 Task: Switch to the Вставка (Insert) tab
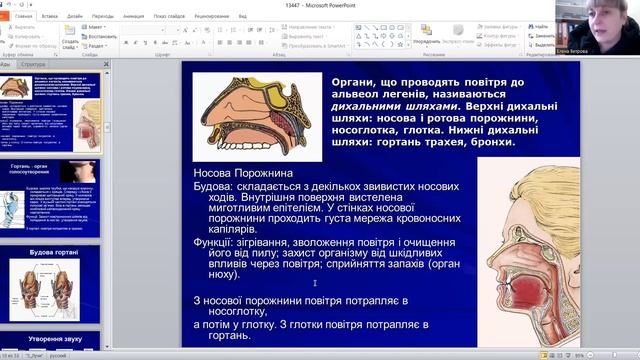[x=49, y=16]
